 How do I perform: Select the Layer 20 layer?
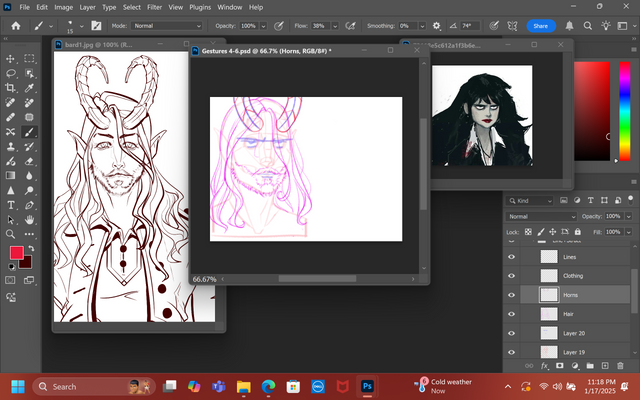pos(574,333)
